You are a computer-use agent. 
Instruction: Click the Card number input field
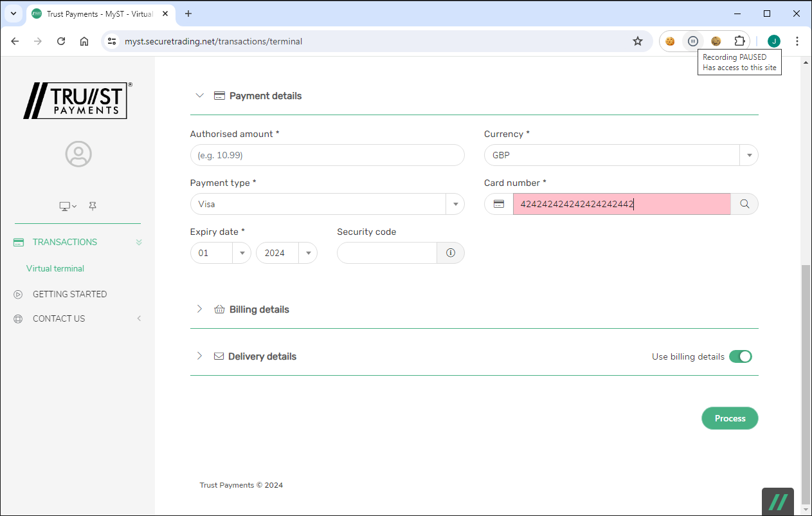click(x=622, y=204)
